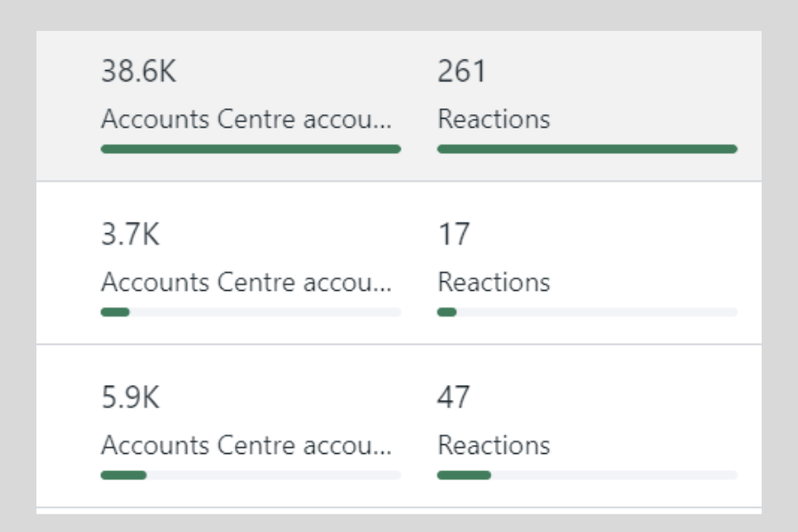
Task: Click the progress bar under 3.7K accounts
Action: 251,312
